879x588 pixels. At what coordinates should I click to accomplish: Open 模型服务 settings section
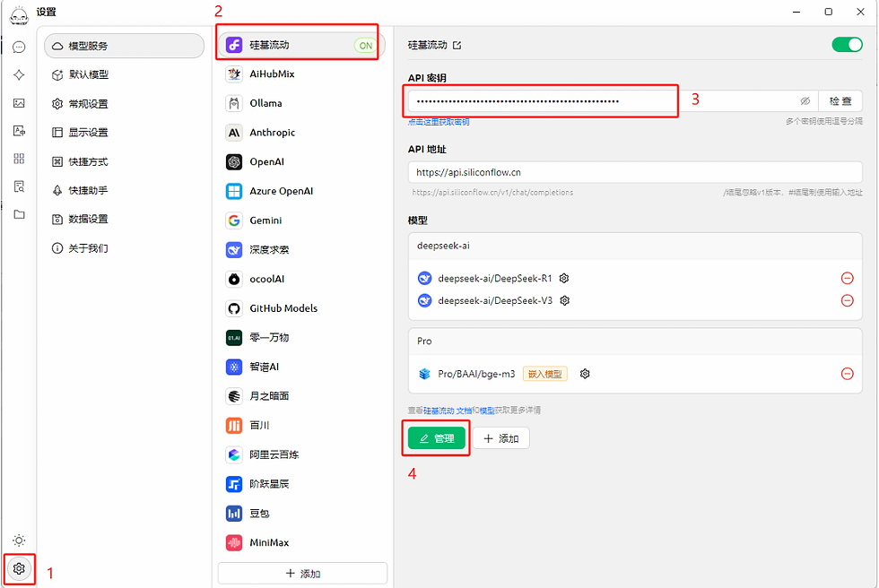(x=124, y=46)
